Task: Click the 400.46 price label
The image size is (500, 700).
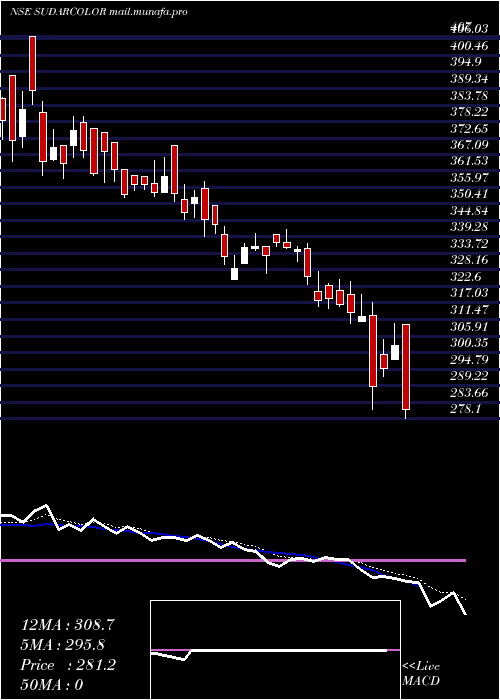Action: 470,46
